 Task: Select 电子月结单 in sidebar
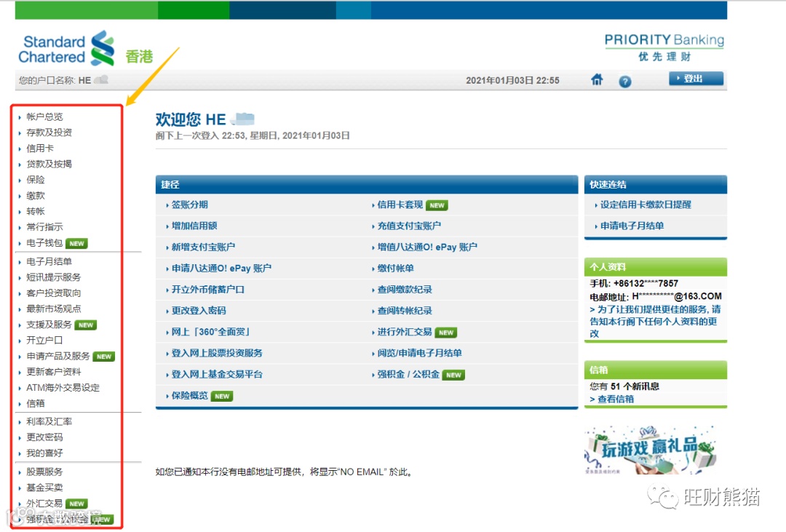coord(49,261)
